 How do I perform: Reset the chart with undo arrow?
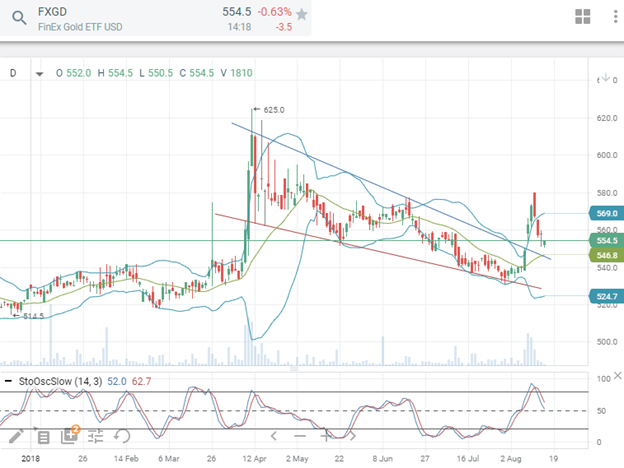[122, 436]
